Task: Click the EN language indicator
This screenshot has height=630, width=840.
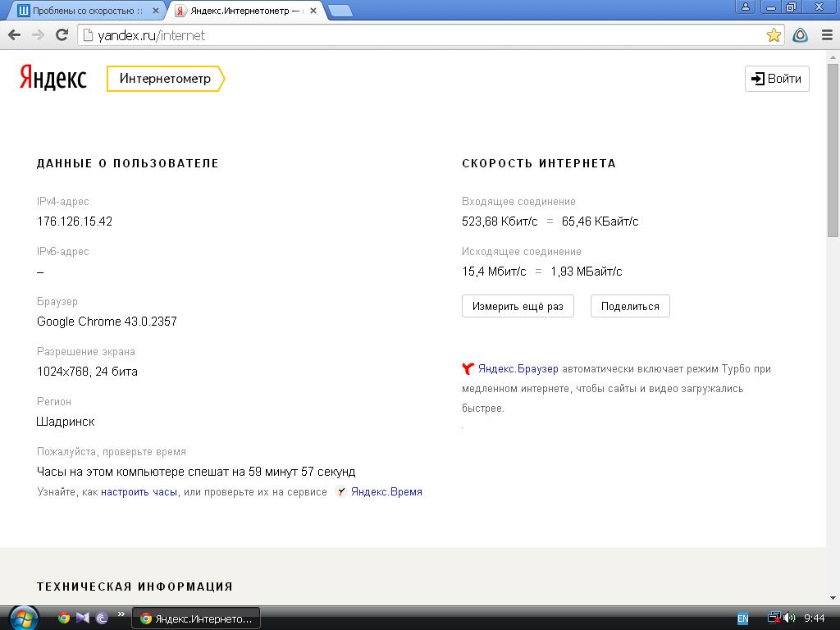Action: coord(742,619)
